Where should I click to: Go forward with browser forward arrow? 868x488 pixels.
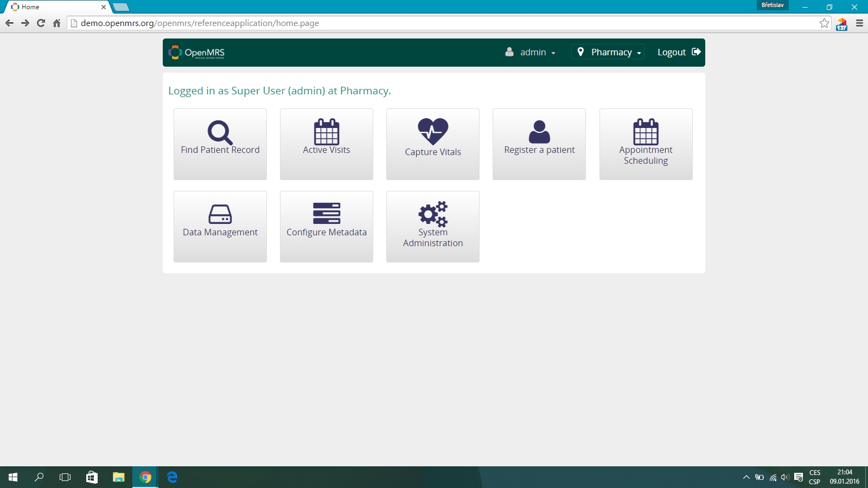(25, 23)
